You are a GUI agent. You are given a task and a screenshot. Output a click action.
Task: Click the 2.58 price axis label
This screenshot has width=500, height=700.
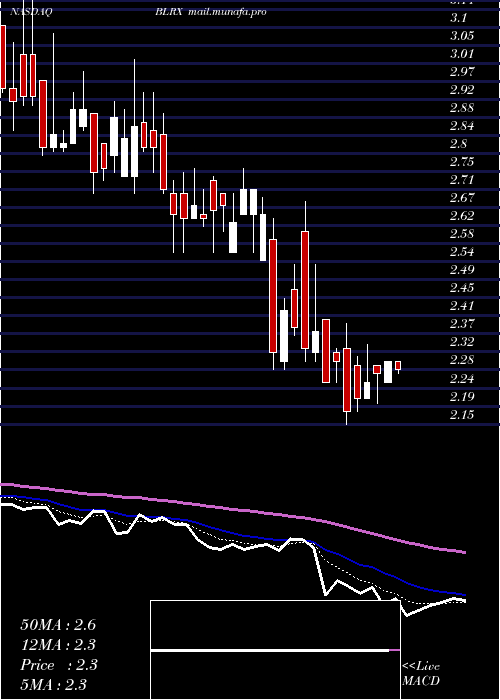[462, 234]
